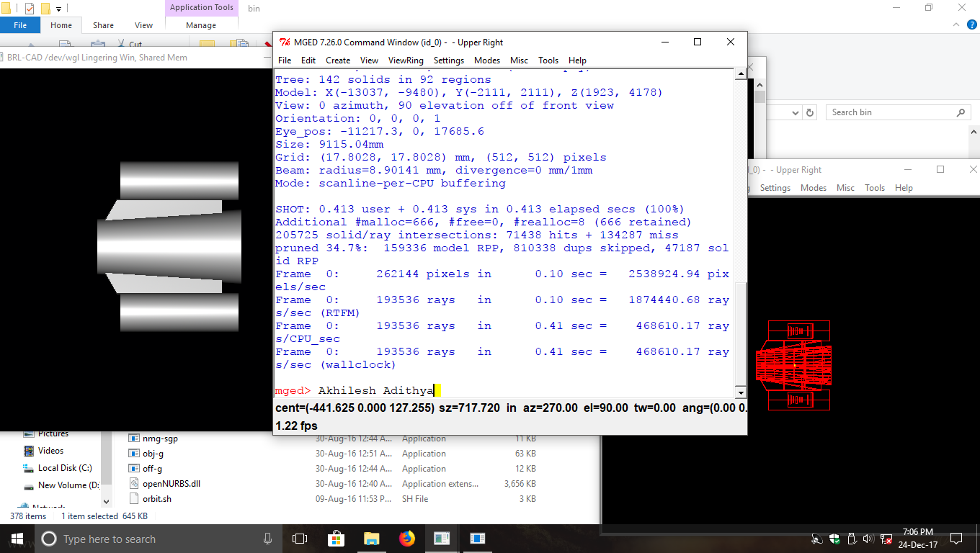Select off-g file in Explorer list

(152, 469)
